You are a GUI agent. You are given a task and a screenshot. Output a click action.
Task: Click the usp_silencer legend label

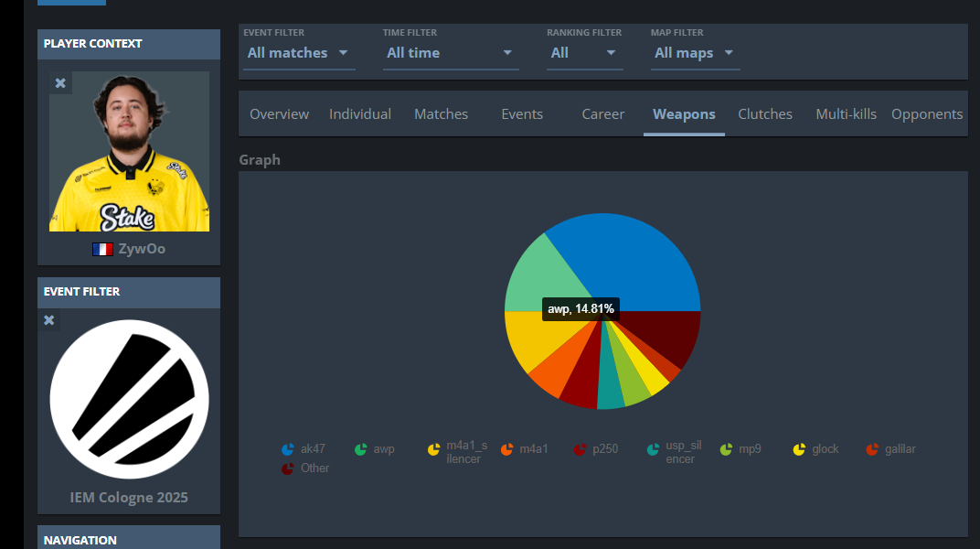684,452
